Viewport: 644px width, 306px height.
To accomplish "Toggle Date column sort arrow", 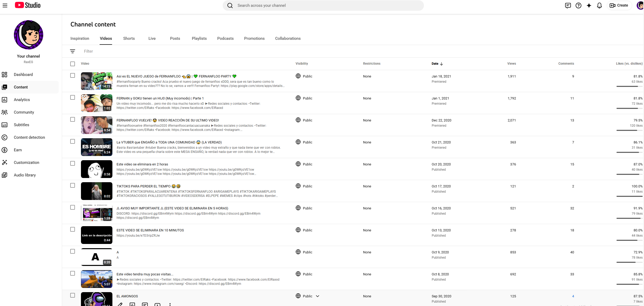I will click(x=441, y=64).
